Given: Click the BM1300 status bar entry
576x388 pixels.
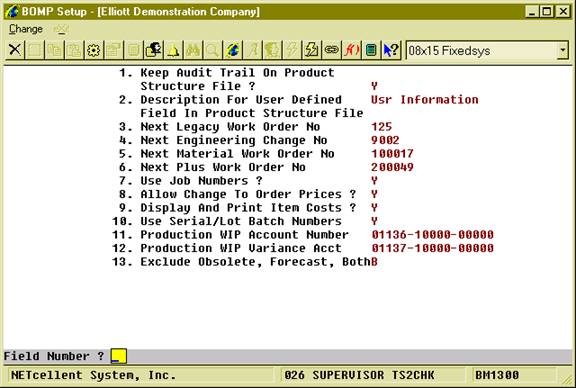Looking at the screenshot, I should (x=497, y=375).
